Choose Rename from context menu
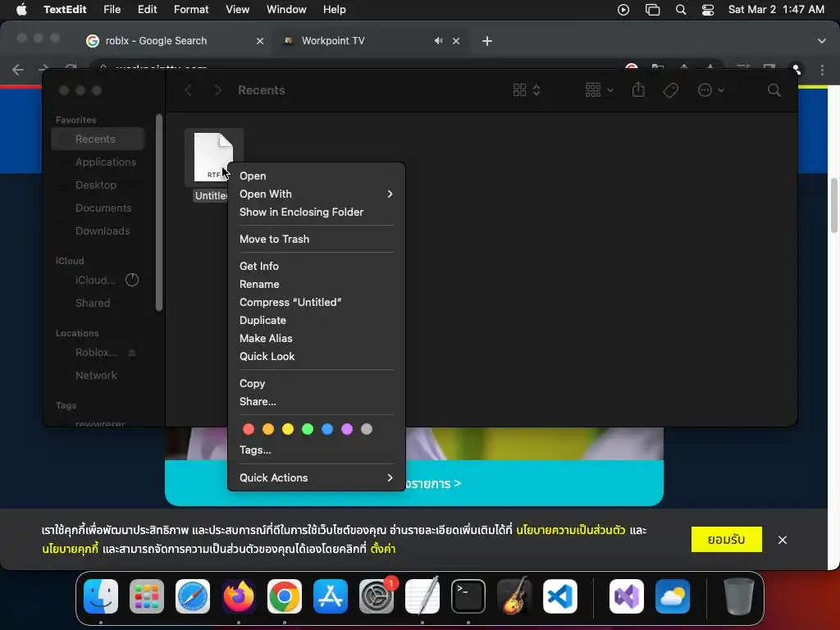 pyautogui.click(x=316, y=284)
